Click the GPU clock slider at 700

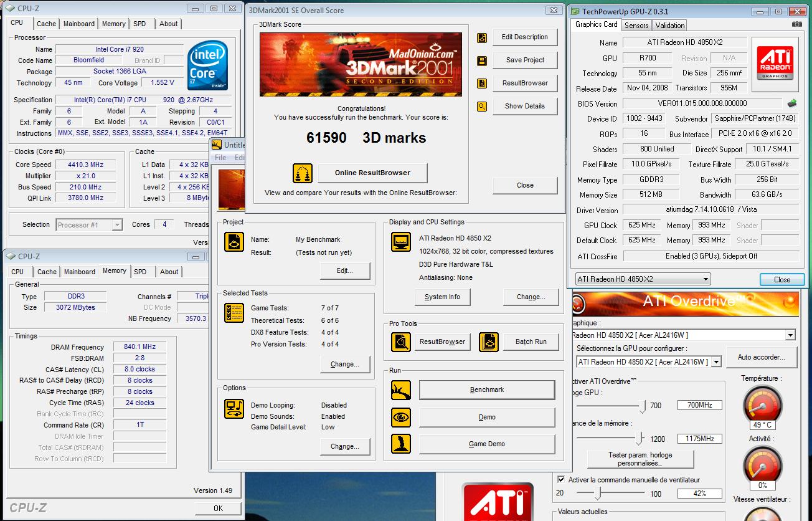coord(643,406)
